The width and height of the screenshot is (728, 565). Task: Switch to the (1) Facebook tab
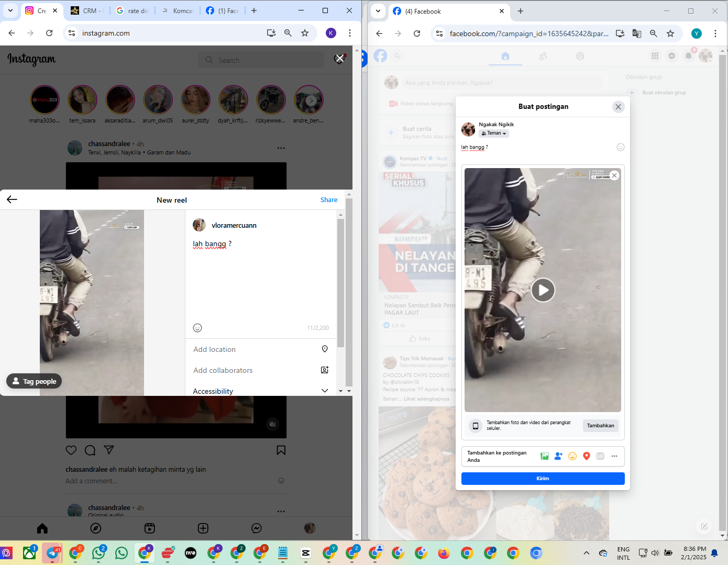pyautogui.click(x=222, y=10)
